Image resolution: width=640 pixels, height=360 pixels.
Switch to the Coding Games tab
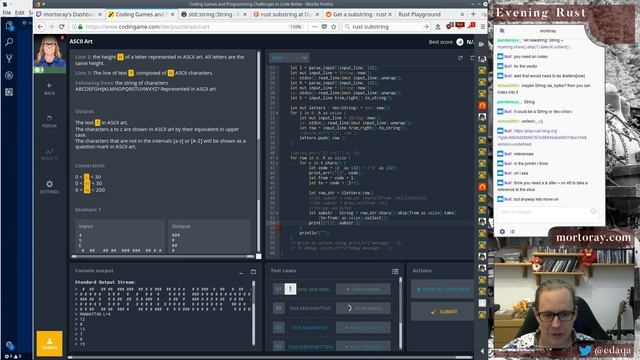click(x=142, y=14)
